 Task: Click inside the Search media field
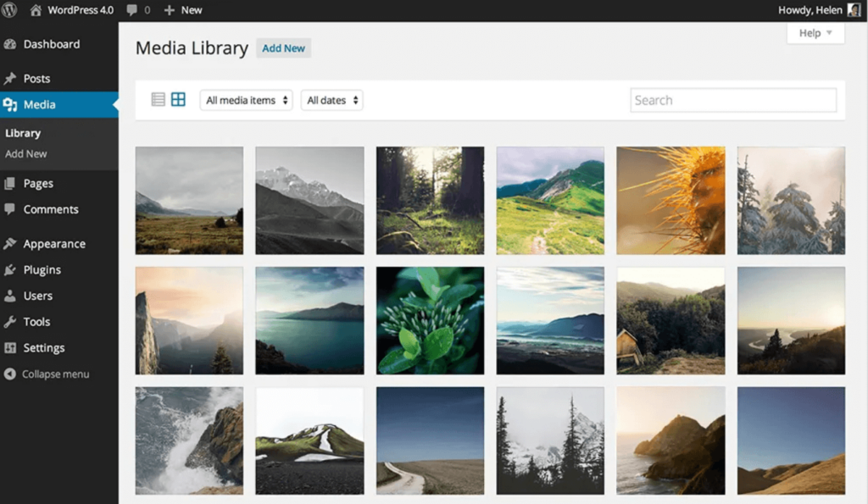pos(732,99)
